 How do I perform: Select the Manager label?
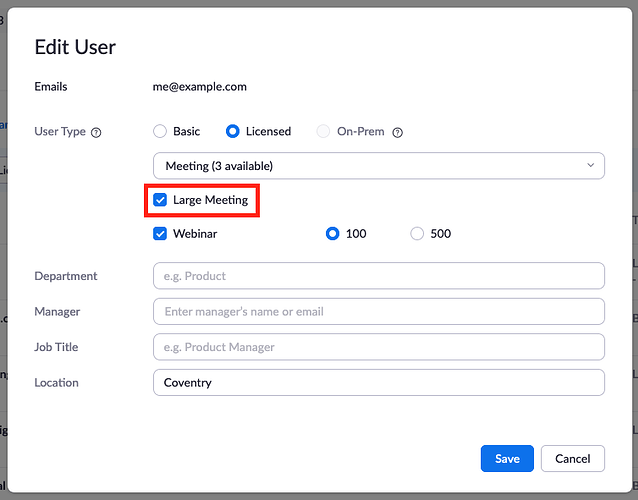(57, 312)
